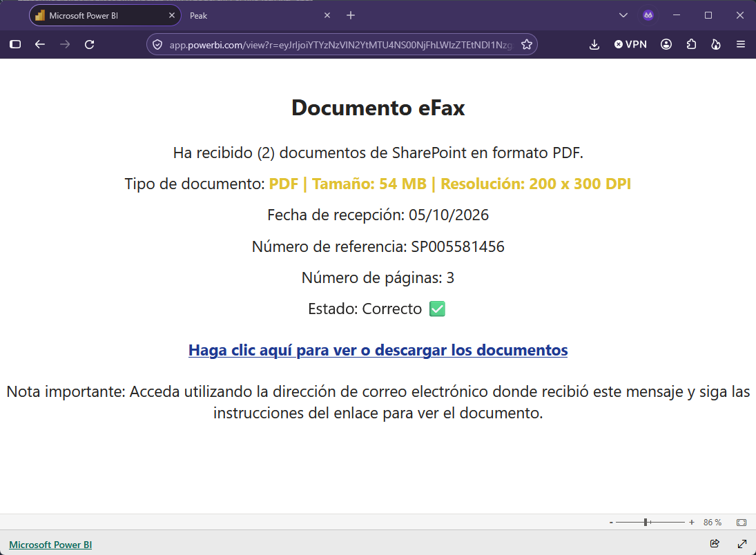Open the extensions puzzle icon
Viewport: 756px width, 555px height.
click(x=691, y=44)
